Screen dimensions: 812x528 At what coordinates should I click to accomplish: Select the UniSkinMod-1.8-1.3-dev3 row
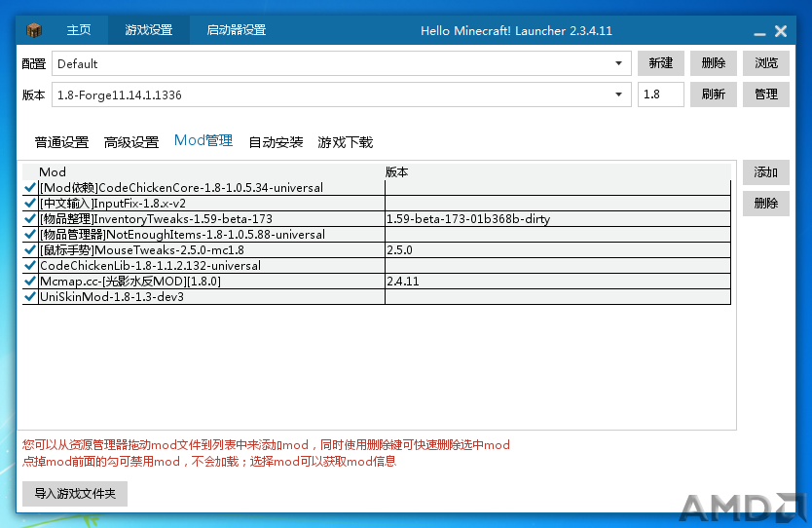click(x=377, y=296)
